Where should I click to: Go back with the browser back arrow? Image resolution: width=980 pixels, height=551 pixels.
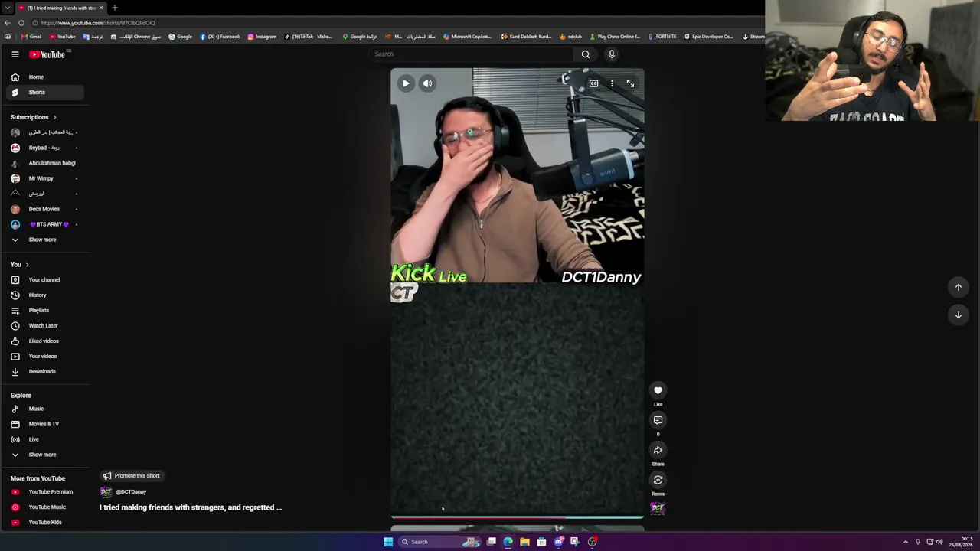[x=8, y=23]
